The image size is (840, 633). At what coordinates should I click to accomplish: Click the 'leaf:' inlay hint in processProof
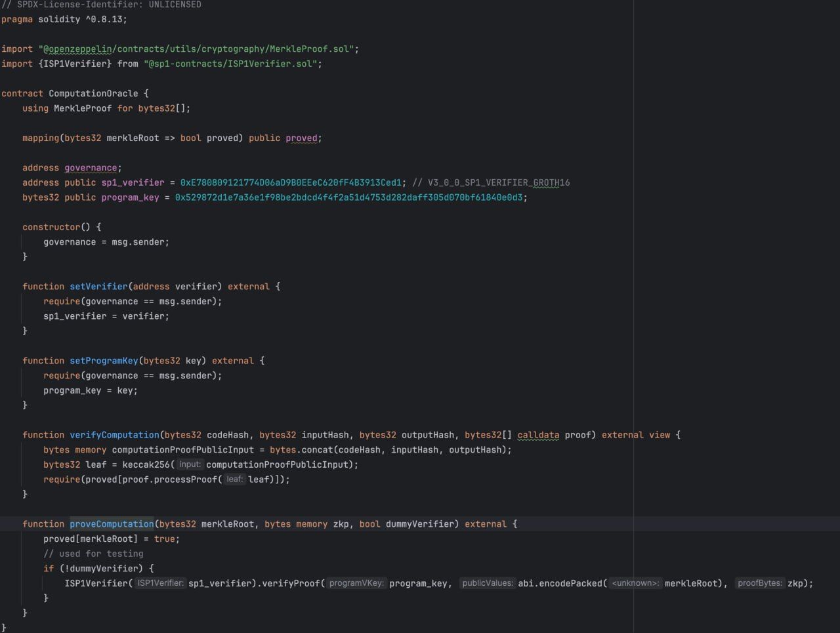234,480
